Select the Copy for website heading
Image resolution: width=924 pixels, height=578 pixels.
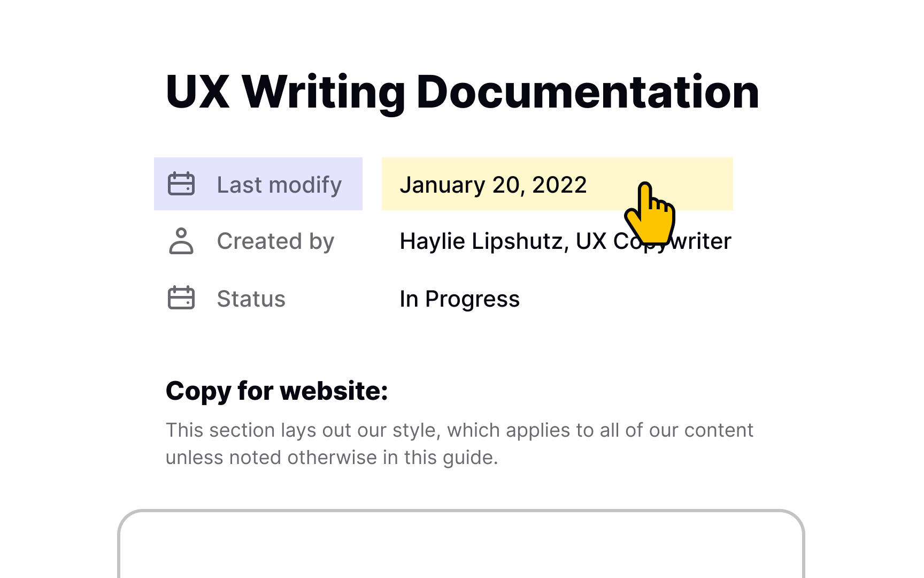pos(276,391)
